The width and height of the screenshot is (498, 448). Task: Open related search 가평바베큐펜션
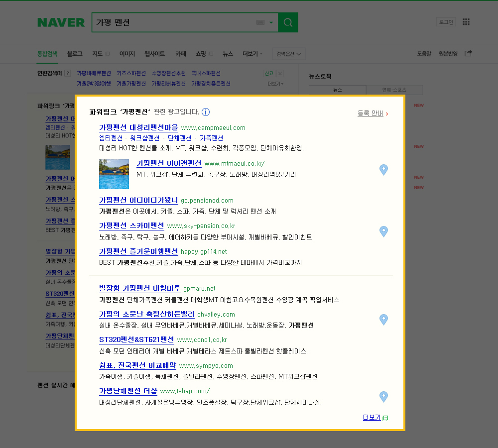pos(94,73)
